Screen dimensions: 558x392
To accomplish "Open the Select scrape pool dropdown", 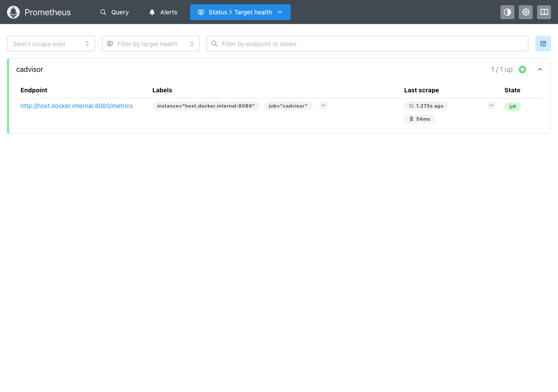I will (51, 44).
